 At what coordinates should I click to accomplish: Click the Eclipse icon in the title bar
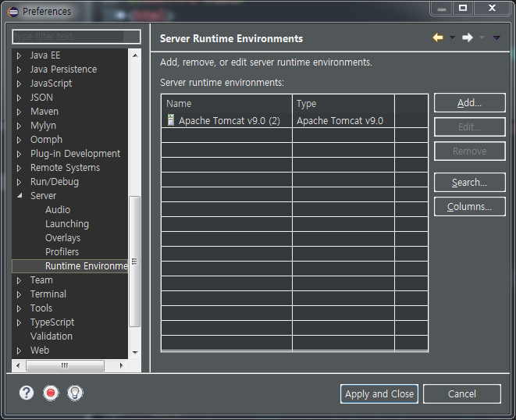tap(13, 12)
